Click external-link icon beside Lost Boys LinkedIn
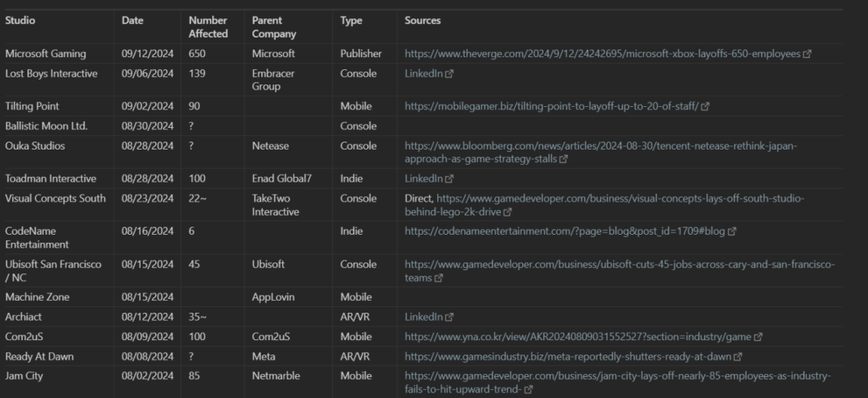Image resolution: width=868 pixels, height=398 pixels. pos(449,74)
